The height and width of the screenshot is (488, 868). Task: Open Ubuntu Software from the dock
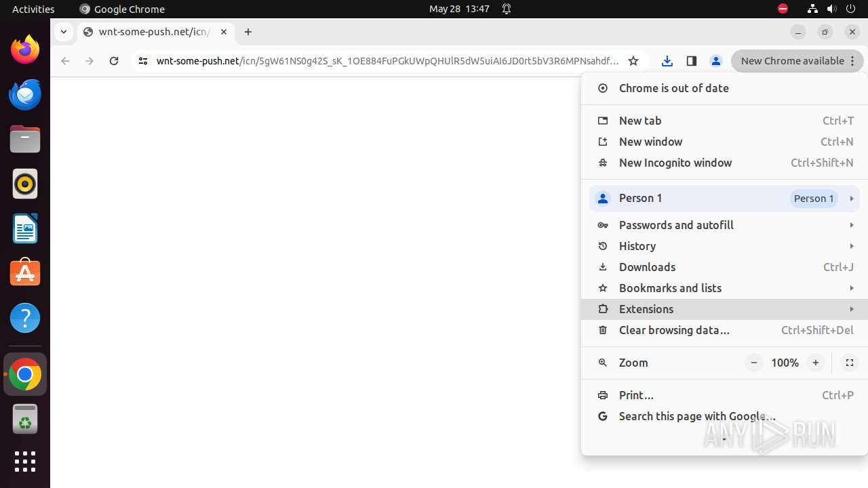tap(25, 273)
